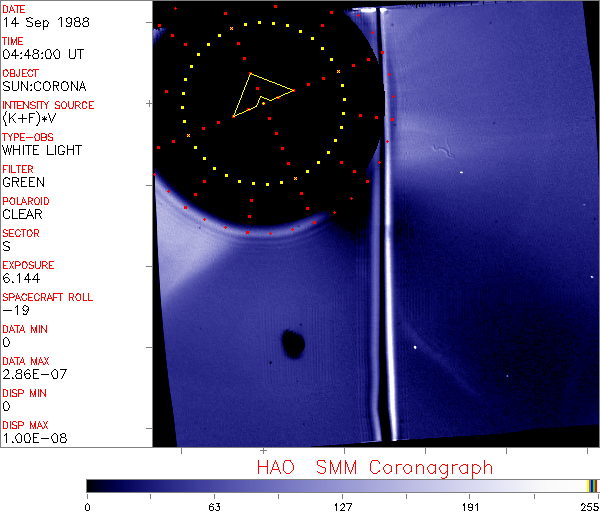Click the POLAROID label
This screenshot has height=512, width=600.
point(26,201)
